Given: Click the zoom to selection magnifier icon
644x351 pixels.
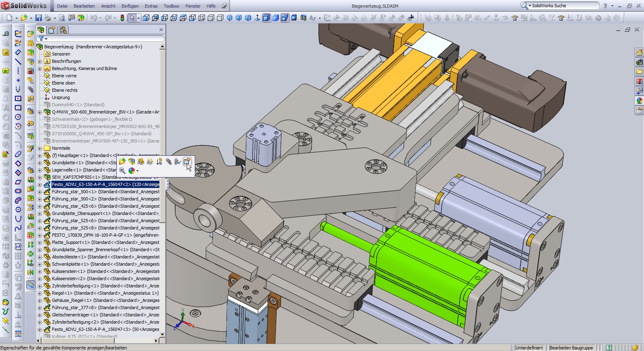Looking at the screenshot, I should (122, 171).
